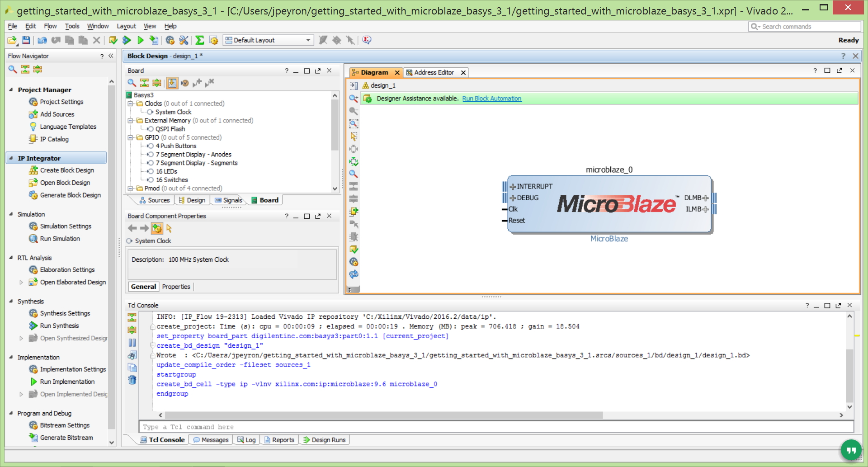The height and width of the screenshot is (467, 868).
Task: Click the Add IP icon in the diagram toolbar
Action: click(354, 212)
